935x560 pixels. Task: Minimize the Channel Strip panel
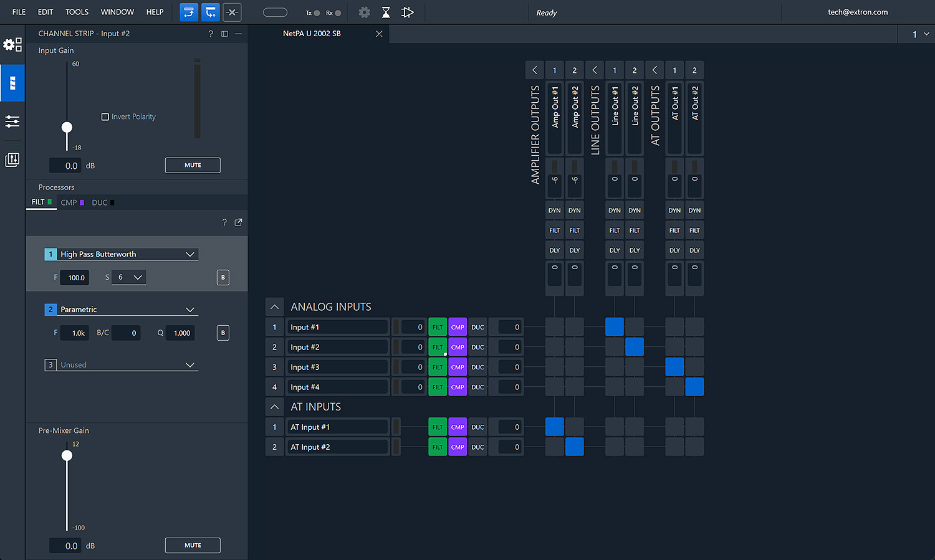coord(238,34)
